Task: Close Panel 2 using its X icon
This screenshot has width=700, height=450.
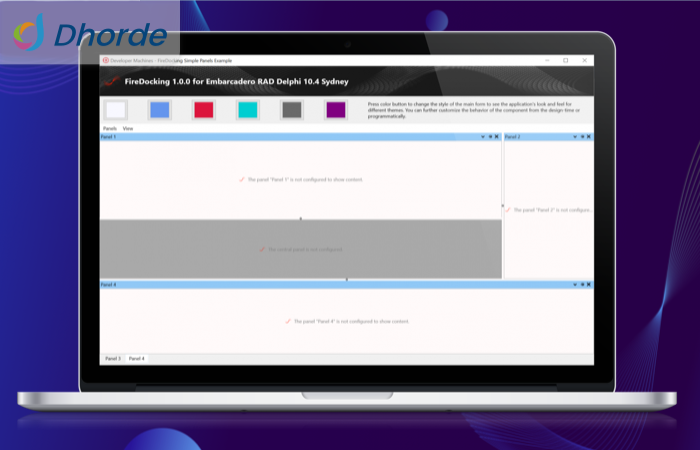Action: (589, 136)
